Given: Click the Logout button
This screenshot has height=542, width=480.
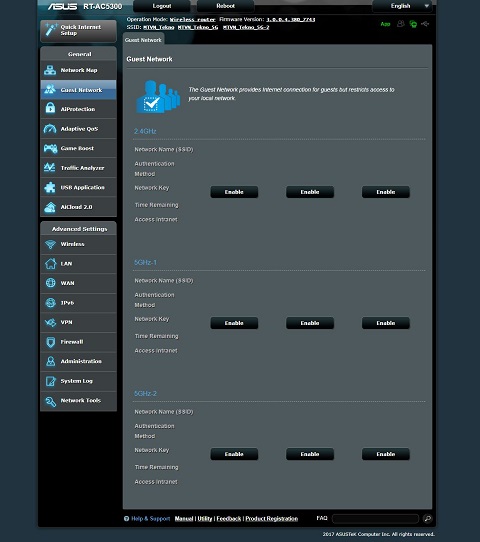Looking at the screenshot, I should pos(162,6).
